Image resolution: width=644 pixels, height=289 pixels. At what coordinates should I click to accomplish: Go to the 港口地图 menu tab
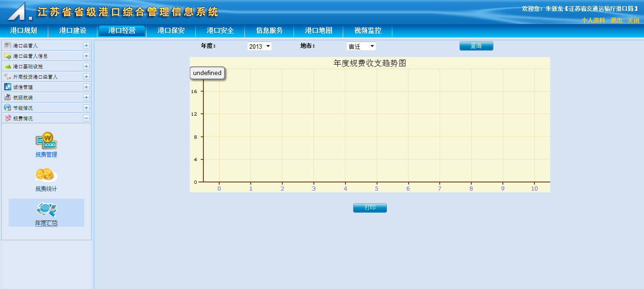pos(318,31)
